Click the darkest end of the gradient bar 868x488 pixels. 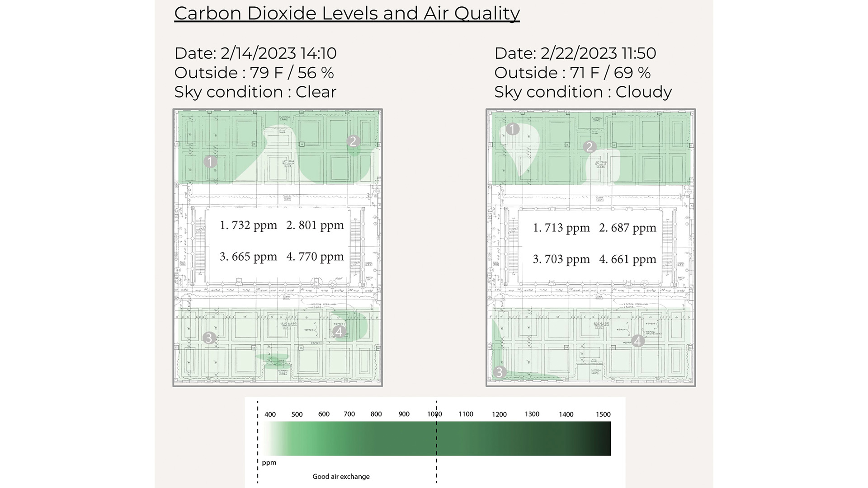(x=606, y=438)
